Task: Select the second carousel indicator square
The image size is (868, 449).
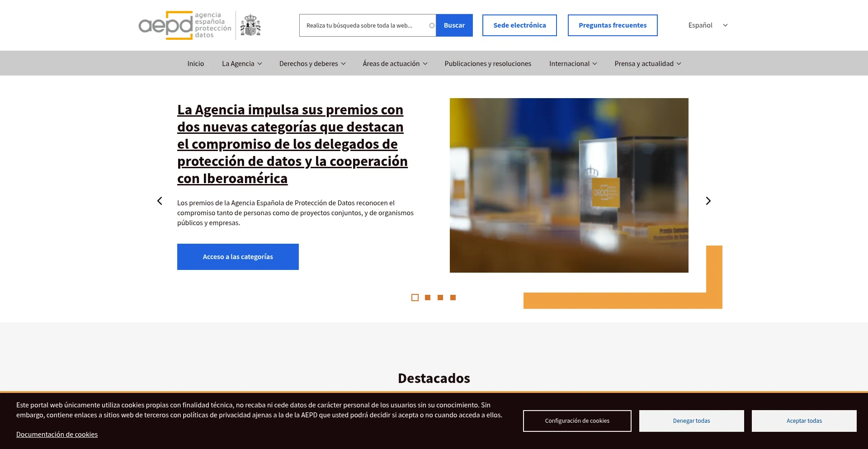Action: [x=428, y=298]
